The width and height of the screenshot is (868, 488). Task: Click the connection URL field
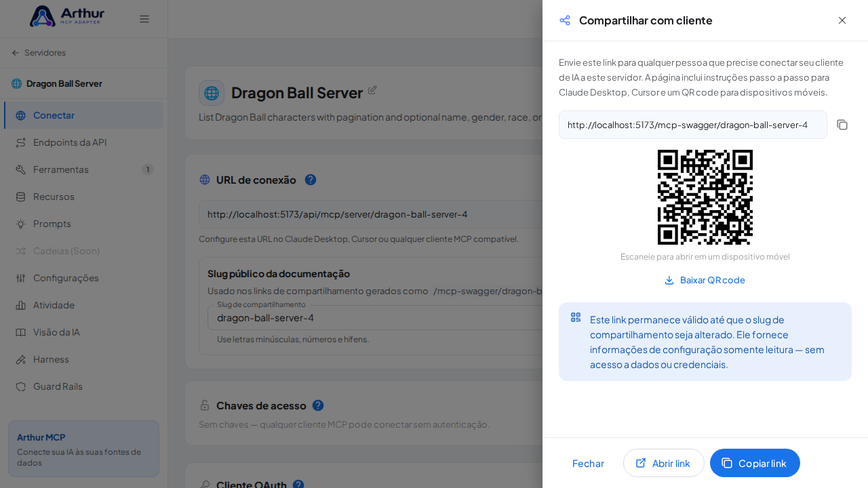370,214
